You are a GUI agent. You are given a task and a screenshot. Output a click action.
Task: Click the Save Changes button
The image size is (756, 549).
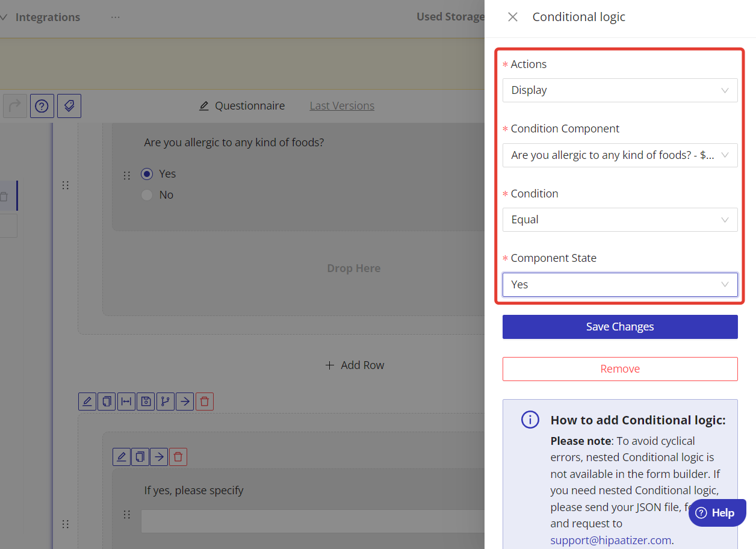tap(619, 327)
